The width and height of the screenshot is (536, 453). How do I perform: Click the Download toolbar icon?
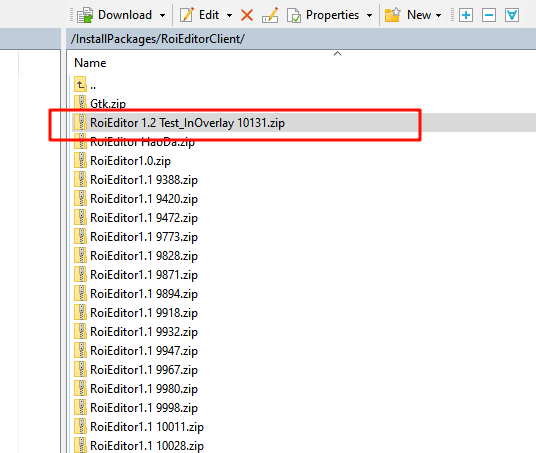(x=85, y=15)
